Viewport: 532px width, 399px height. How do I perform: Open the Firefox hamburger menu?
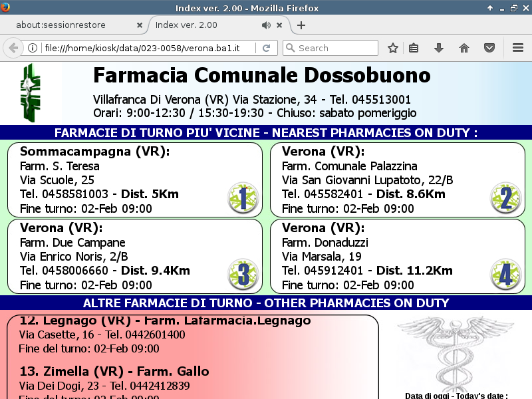click(x=518, y=48)
